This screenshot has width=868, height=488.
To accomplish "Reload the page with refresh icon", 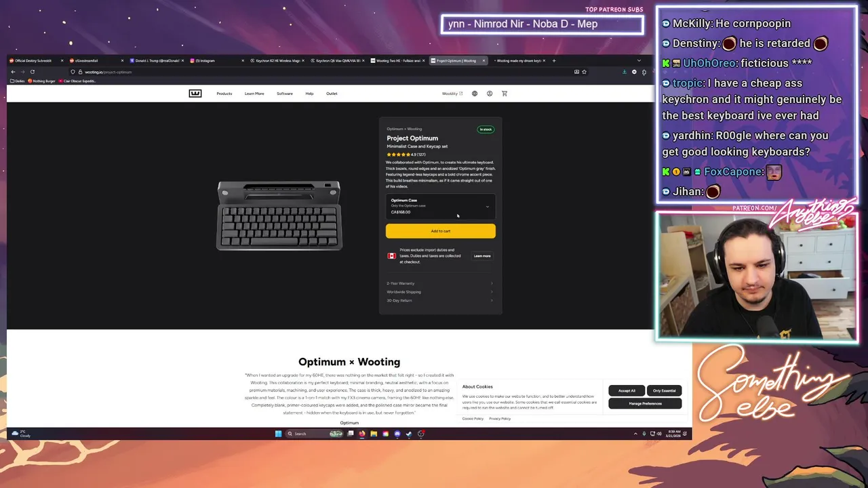I will (x=32, y=72).
